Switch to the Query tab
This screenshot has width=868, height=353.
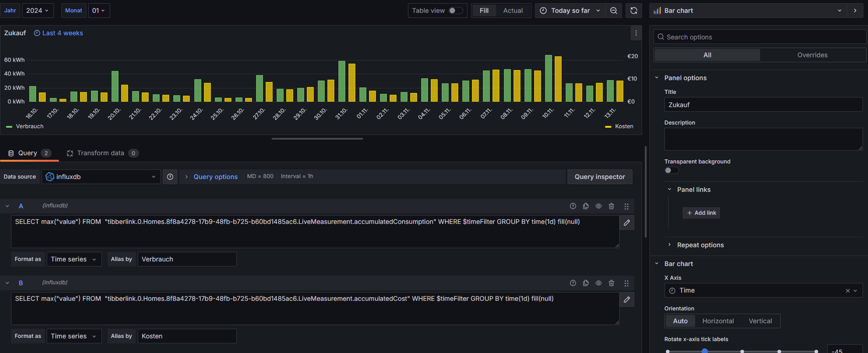click(x=29, y=153)
